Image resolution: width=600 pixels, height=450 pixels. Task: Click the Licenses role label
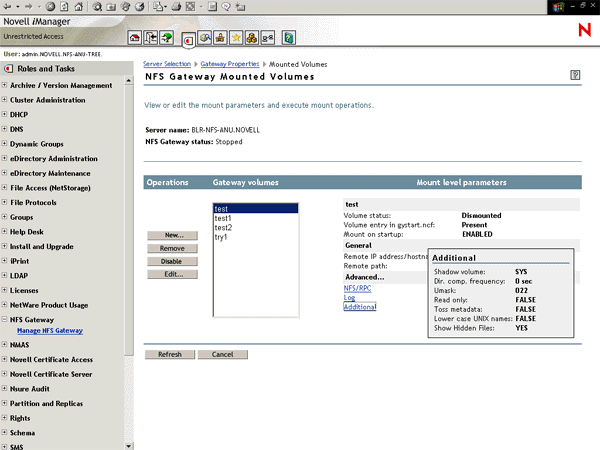point(24,290)
